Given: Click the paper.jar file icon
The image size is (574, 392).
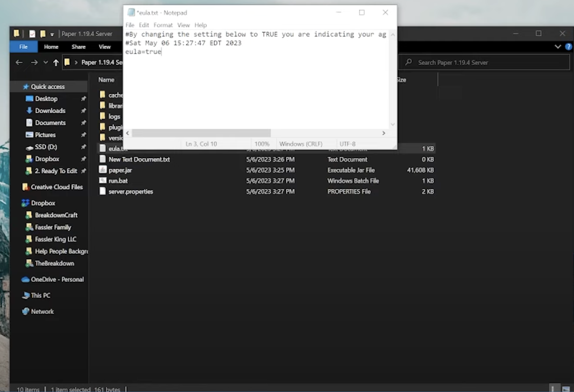Looking at the screenshot, I should click(x=103, y=170).
